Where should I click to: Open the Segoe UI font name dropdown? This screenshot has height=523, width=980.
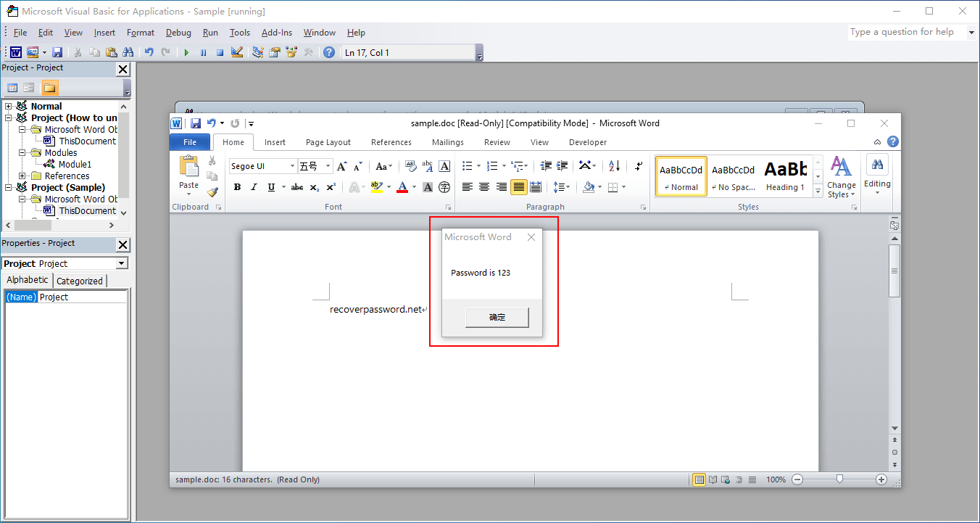pyautogui.click(x=293, y=166)
